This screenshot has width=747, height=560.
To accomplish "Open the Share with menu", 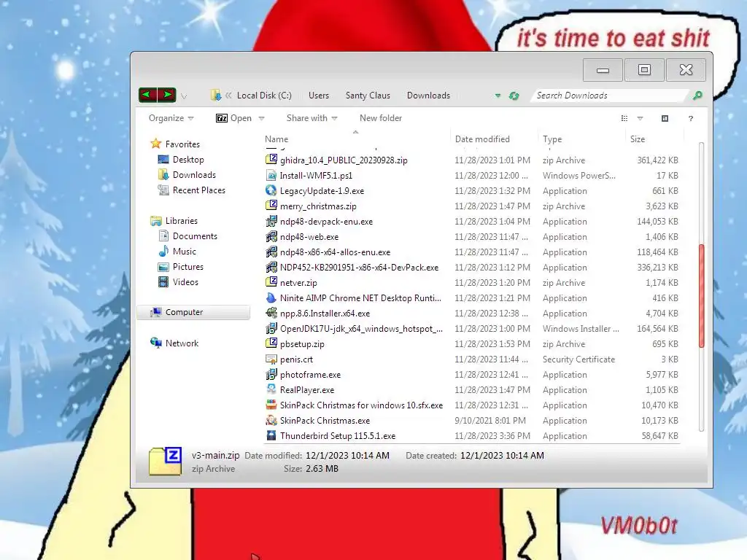I will click(311, 118).
